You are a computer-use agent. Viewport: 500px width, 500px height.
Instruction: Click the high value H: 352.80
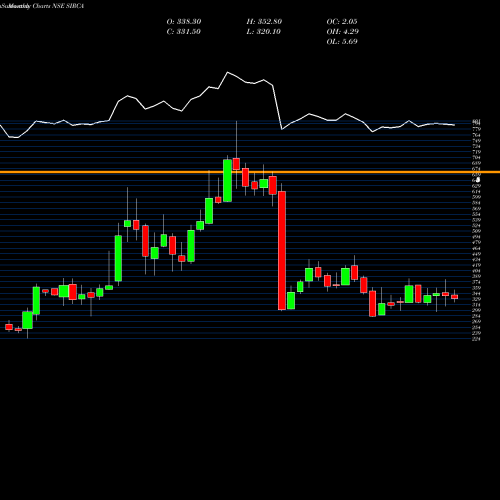(x=264, y=22)
